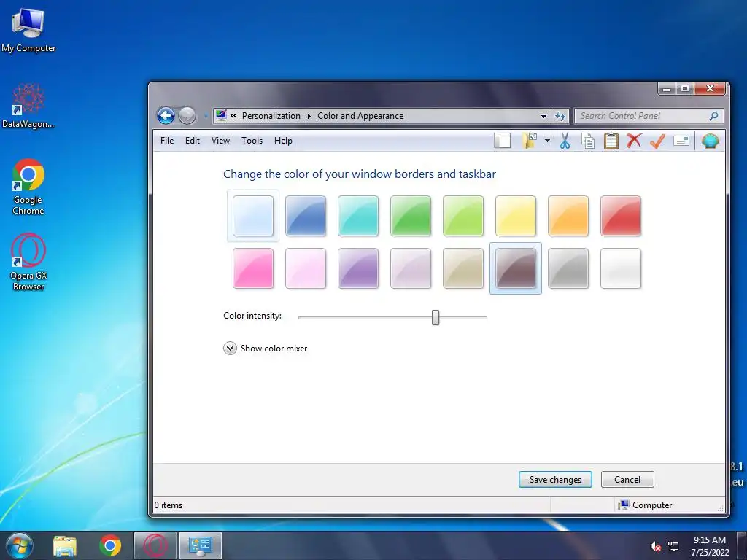Select the orange Pumpkin color swatch
The image size is (747, 560).
click(568, 216)
